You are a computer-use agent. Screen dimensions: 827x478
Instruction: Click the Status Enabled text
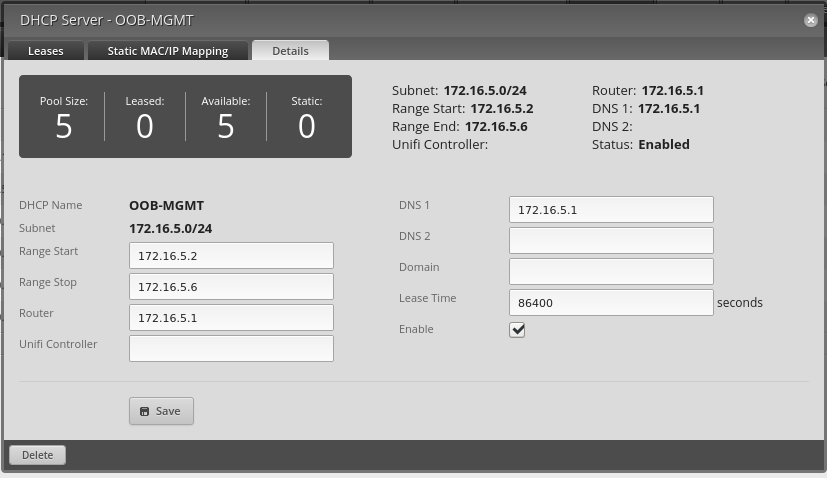[640, 145]
